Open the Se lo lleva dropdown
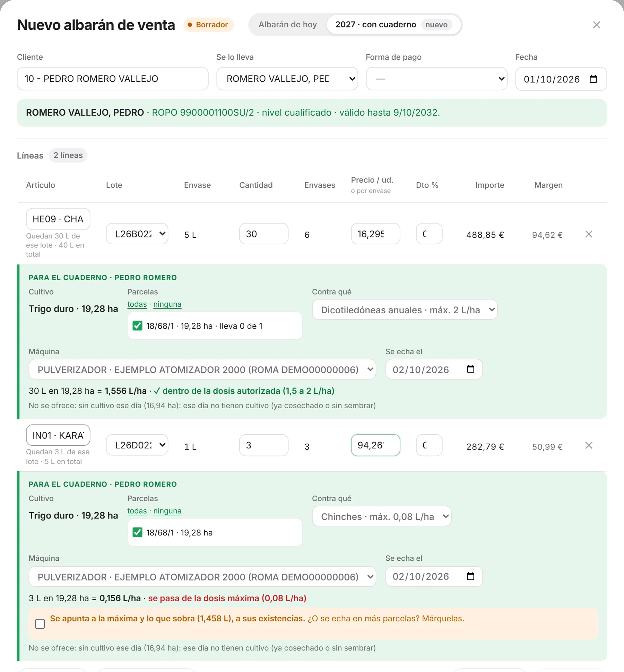Screen dimensions: 624x672 287,79
